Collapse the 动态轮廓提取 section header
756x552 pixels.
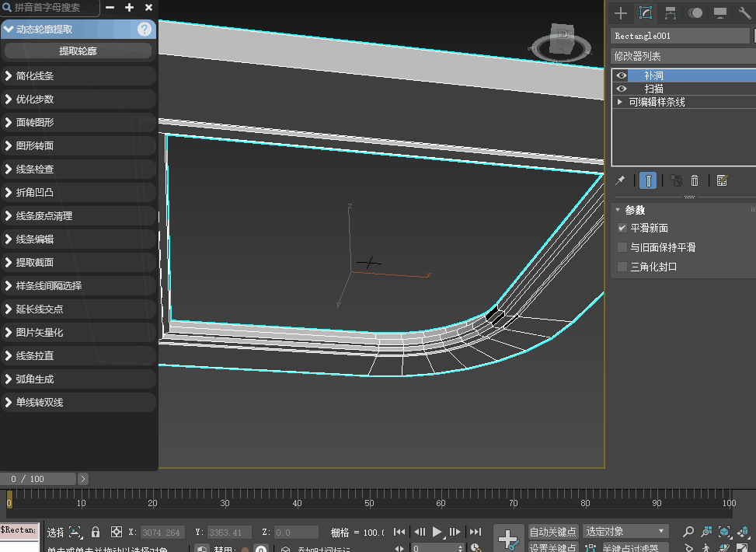point(78,30)
